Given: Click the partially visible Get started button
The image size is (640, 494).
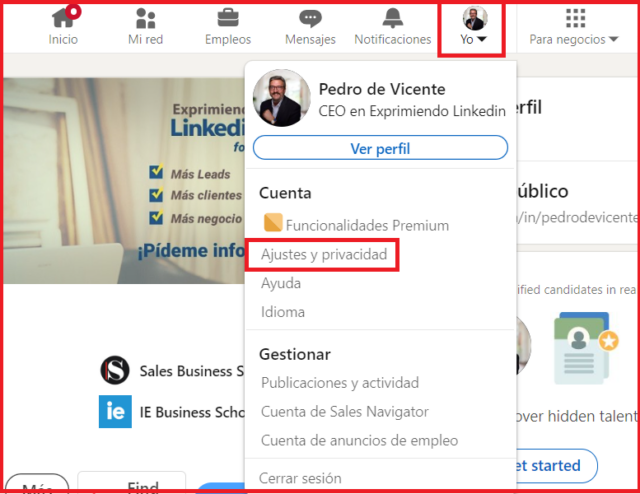Looking at the screenshot, I should coord(556,465).
